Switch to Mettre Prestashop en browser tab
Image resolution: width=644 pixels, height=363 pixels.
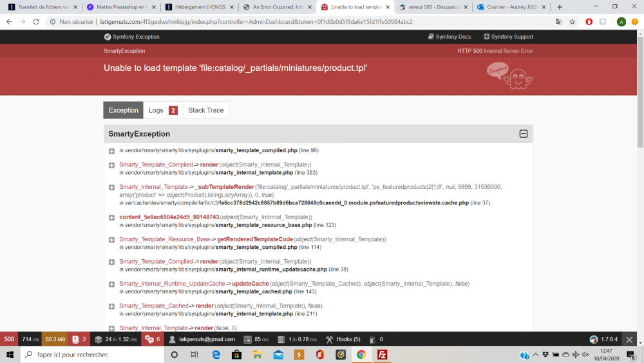coord(122,7)
